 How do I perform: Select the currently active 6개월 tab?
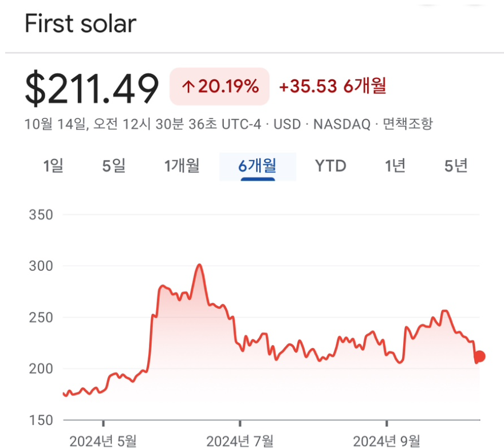[257, 166]
